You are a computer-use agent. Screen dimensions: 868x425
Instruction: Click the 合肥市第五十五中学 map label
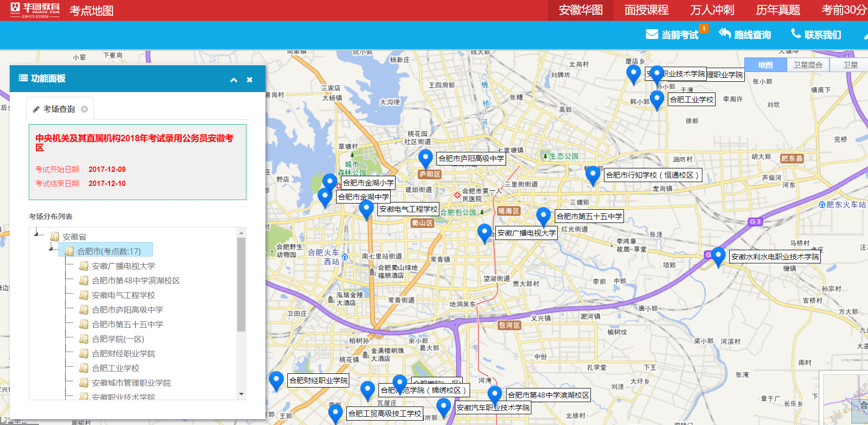point(589,216)
